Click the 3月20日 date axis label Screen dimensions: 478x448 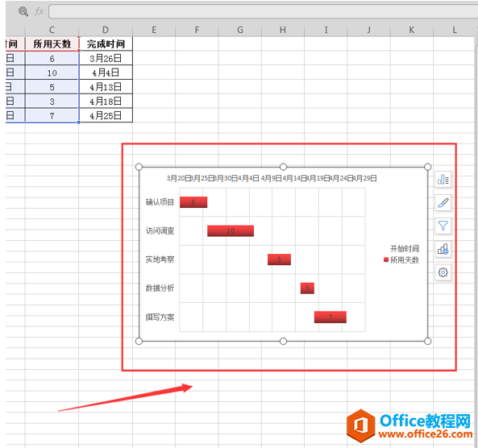tap(179, 178)
